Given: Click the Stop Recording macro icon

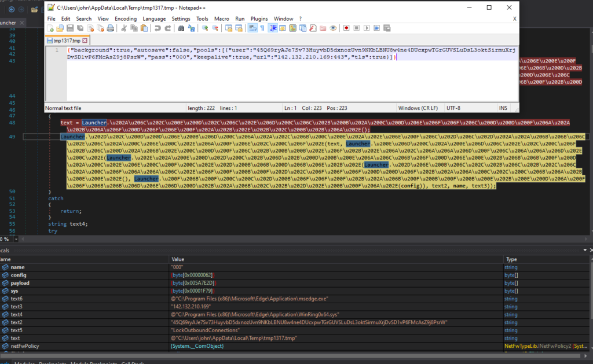Looking at the screenshot, I should 357,28.
